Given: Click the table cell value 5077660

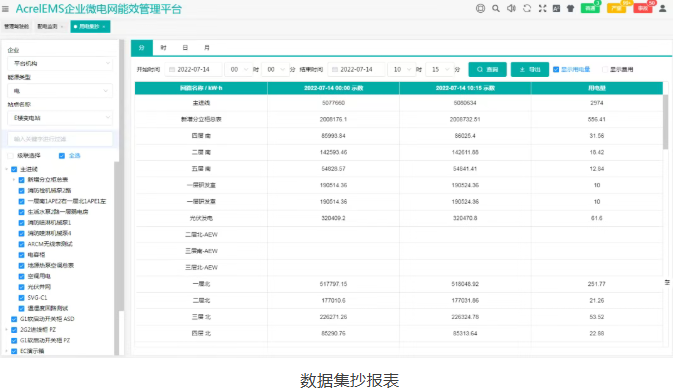Looking at the screenshot, I should pyautogui.click(x=333, y=103).
